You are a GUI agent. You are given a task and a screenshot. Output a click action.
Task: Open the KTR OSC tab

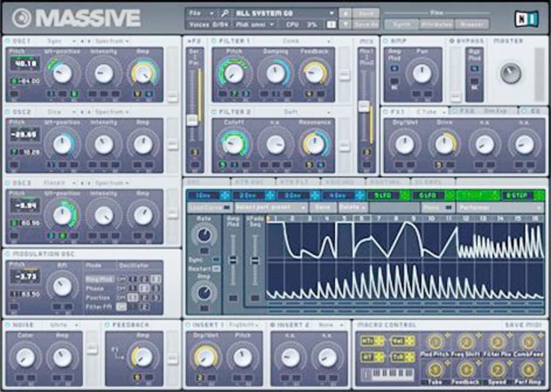click(253, 182)
